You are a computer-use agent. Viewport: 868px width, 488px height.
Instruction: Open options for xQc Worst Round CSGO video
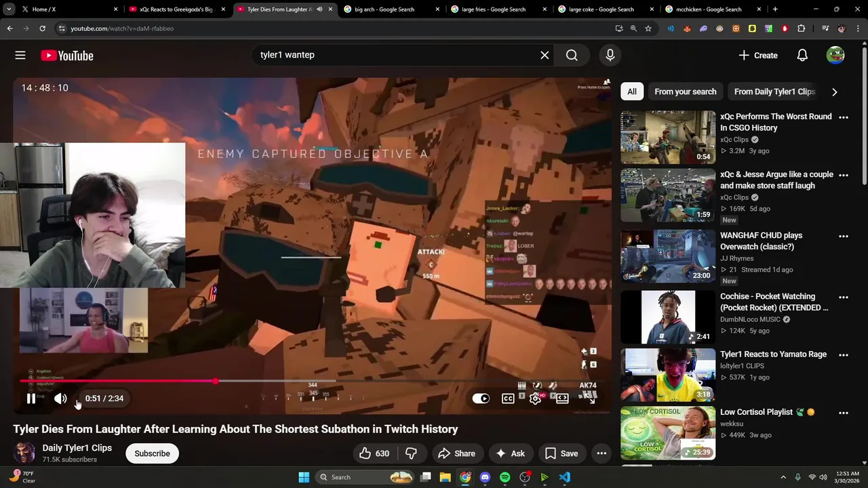844,117
